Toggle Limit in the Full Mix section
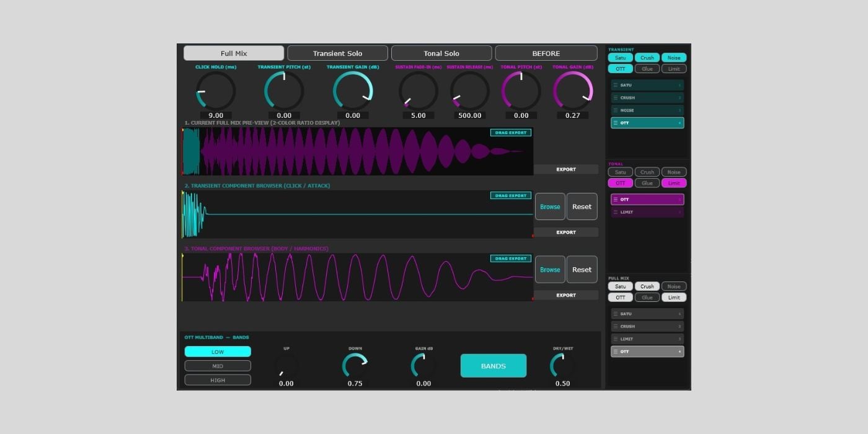The width and height of the screenshot is (868, 434). coord(674,298)
